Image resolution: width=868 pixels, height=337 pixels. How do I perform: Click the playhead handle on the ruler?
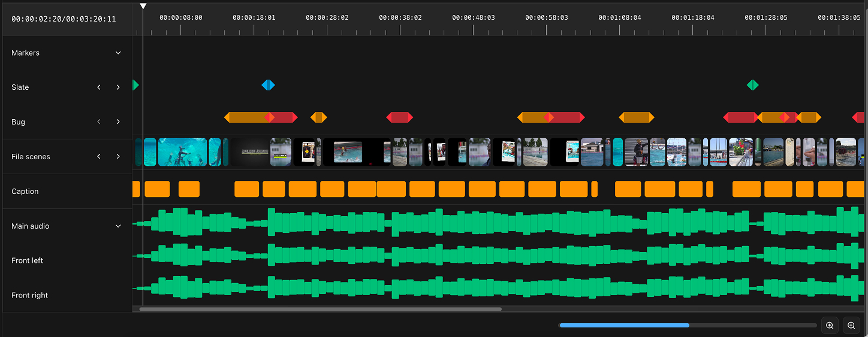143,7
